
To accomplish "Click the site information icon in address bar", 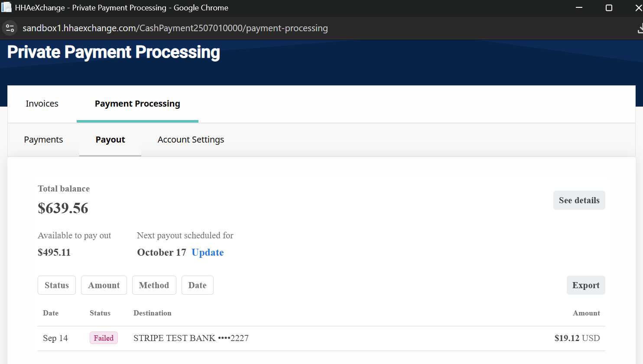I will point(10,28).
